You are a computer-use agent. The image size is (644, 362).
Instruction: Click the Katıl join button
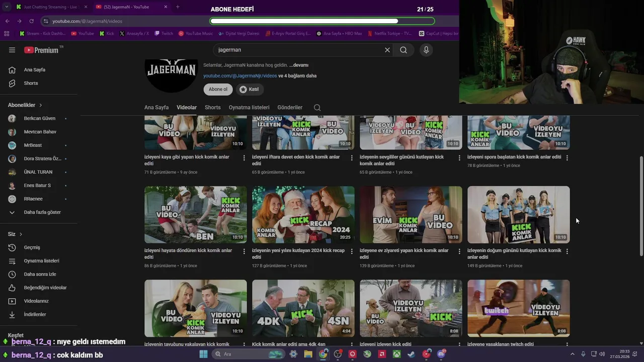[x=250, y=89]
